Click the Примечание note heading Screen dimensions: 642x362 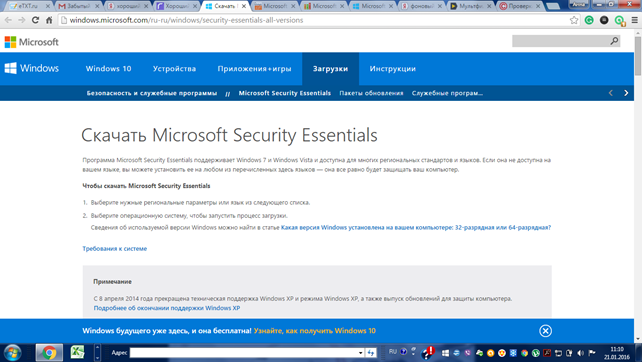(113, 282)
